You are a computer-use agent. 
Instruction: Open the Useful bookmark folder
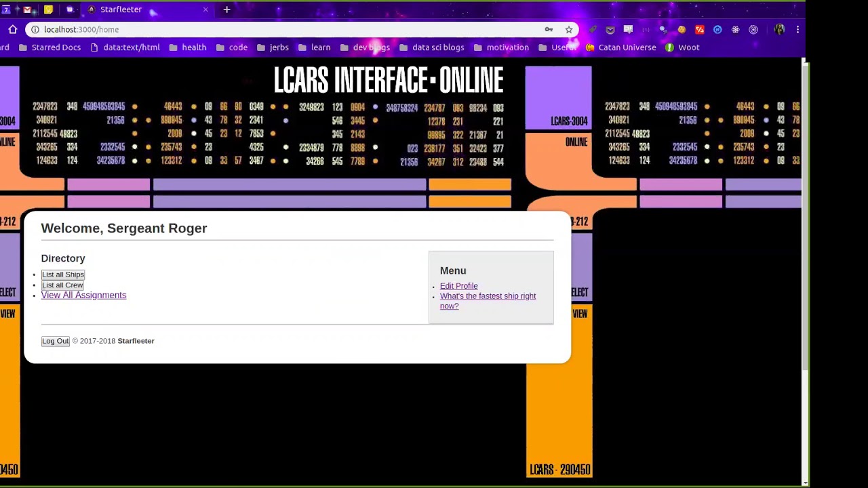coord(557,47)
